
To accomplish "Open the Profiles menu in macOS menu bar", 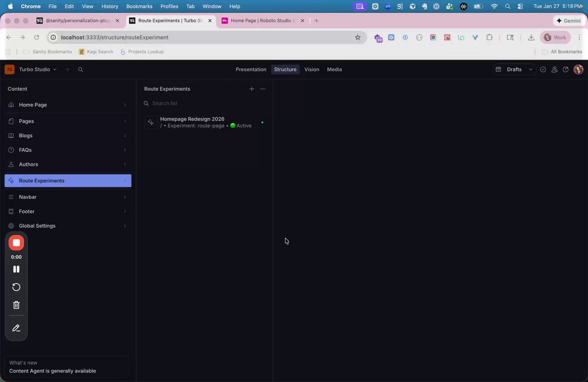I will click(169, 6).
